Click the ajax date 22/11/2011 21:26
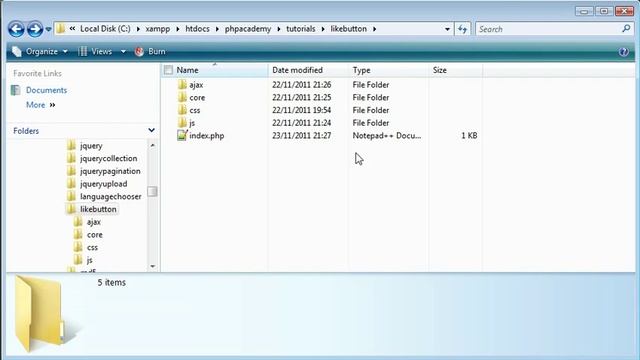Image resolution: width=640 pixels, height=360 pixels. click(x=302, y=85)
